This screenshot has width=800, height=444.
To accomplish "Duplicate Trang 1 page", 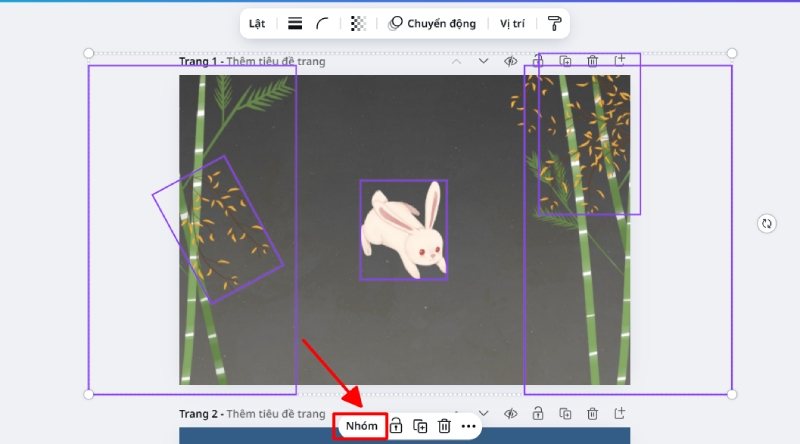I will pyautogui.click(x=565, y=61).
